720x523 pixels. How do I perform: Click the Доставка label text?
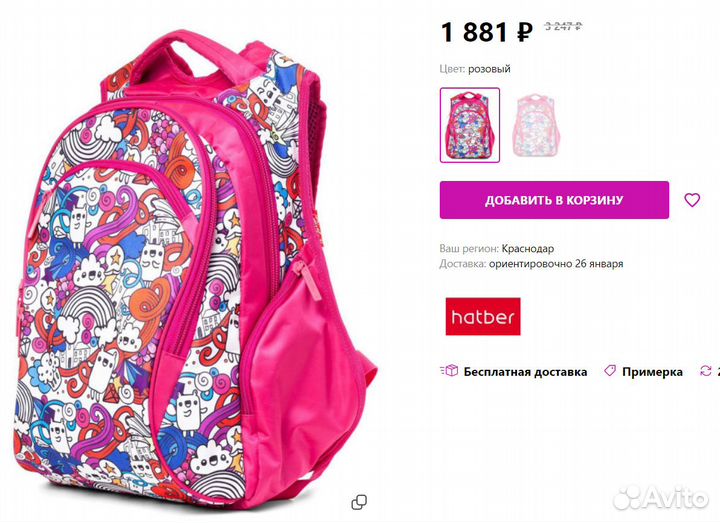pyautogui.click(x=462, y=264)
